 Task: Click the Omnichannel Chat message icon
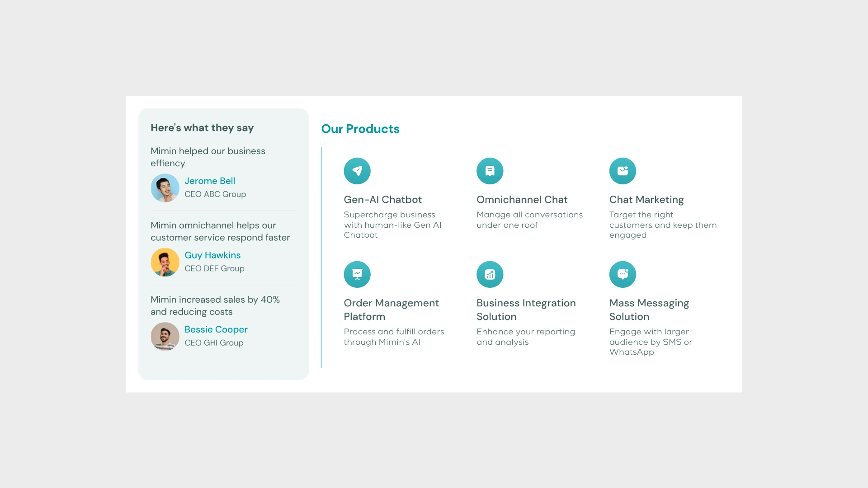coord(490,171)
